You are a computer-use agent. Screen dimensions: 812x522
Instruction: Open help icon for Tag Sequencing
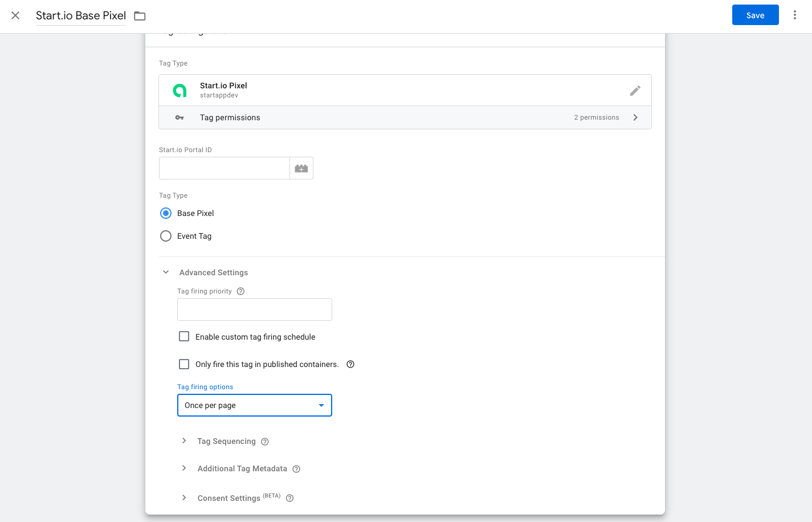[265, 442]
